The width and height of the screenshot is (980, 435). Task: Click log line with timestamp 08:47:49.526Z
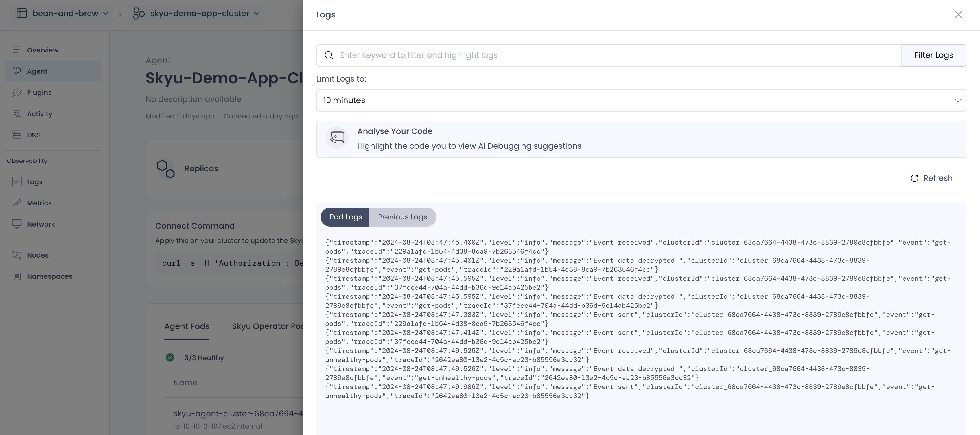tap(597, 374)
